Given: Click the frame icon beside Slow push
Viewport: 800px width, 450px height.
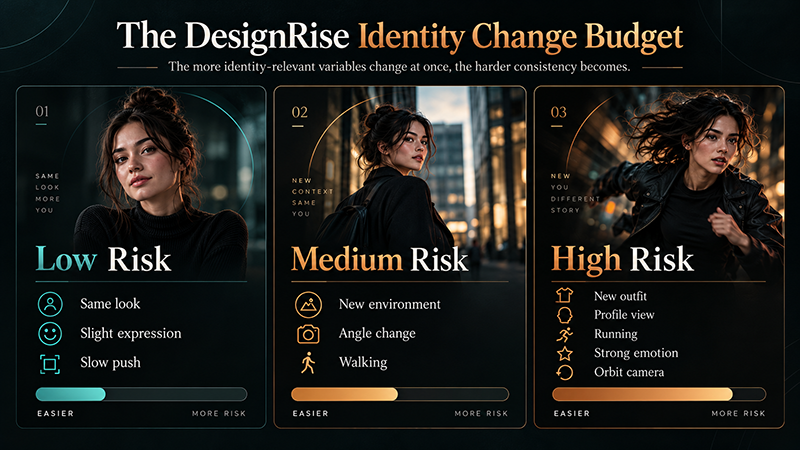Looking at the screenshot, I should tap(50, 364).
